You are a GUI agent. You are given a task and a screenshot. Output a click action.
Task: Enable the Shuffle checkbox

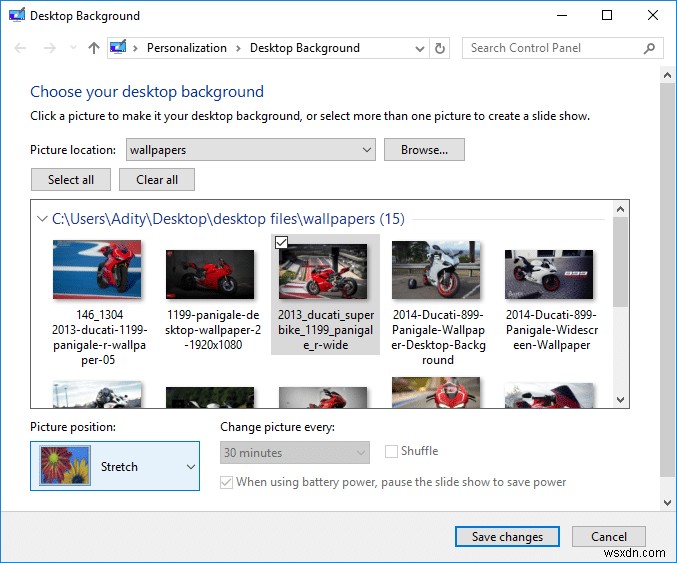392,451
